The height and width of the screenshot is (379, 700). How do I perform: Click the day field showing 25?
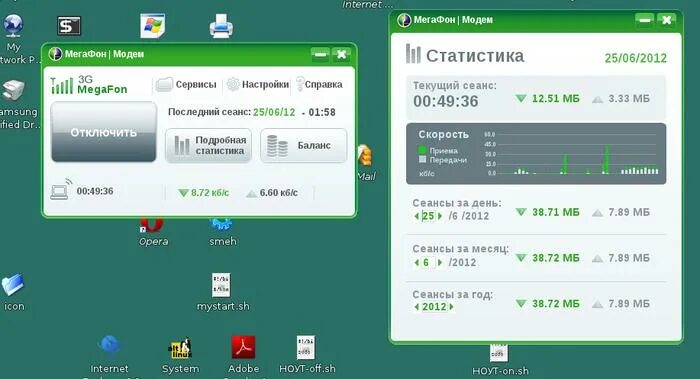[x=428, y=216]
